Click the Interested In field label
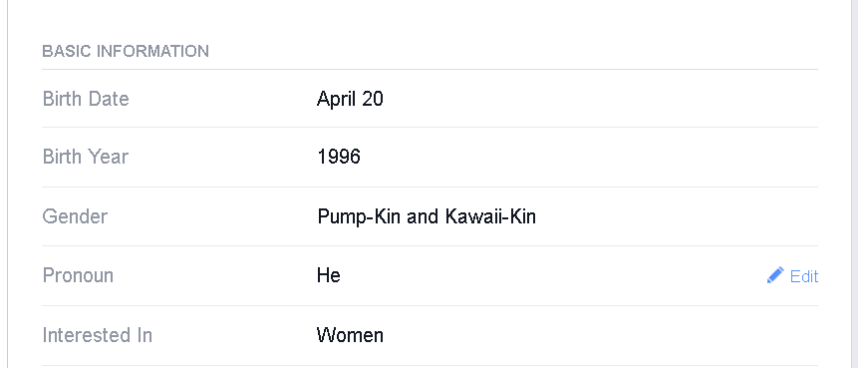The width and height of the screenshot is (868, 380). 98,335
